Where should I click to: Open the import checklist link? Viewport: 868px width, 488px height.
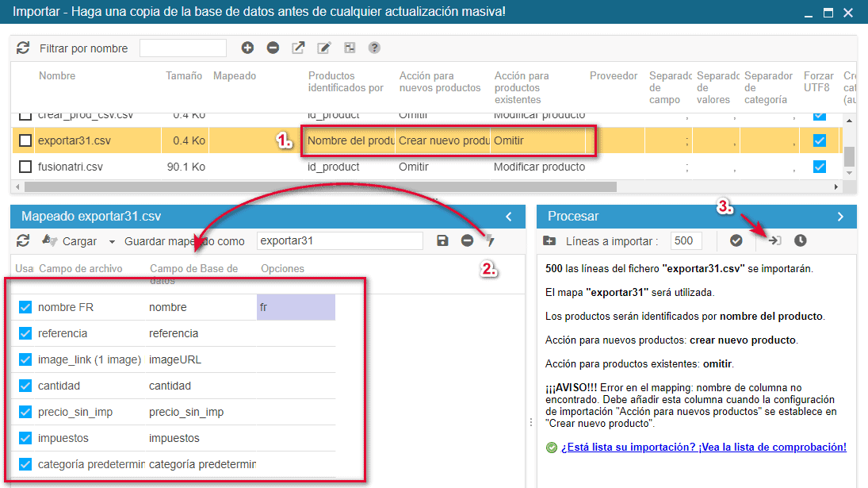703,448
